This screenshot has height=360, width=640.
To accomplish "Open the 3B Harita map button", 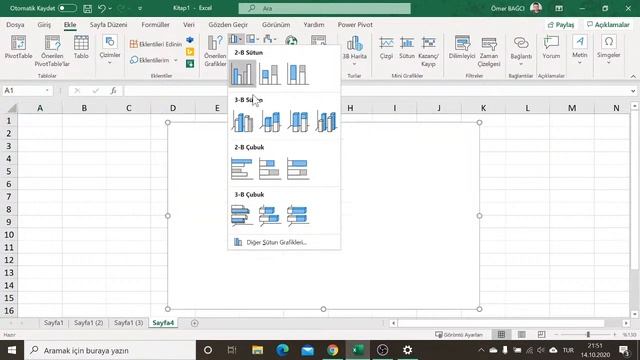I will point(354,50).
